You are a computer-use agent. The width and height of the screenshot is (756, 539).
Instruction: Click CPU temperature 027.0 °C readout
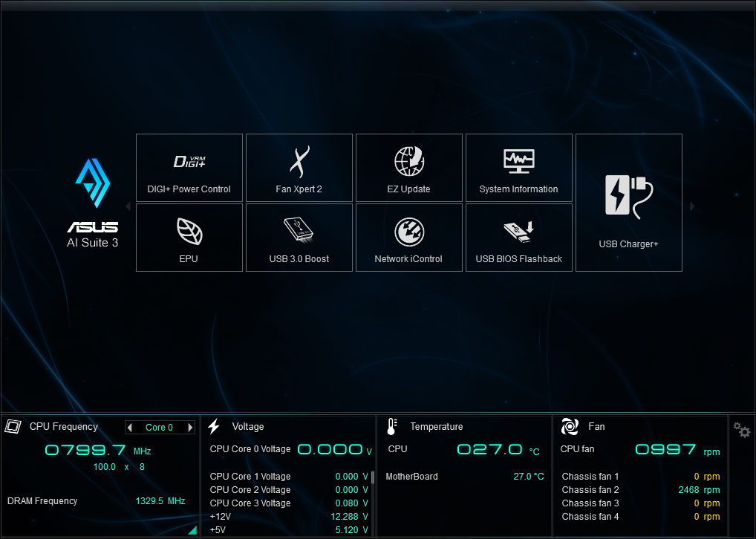tap(498, 450)
